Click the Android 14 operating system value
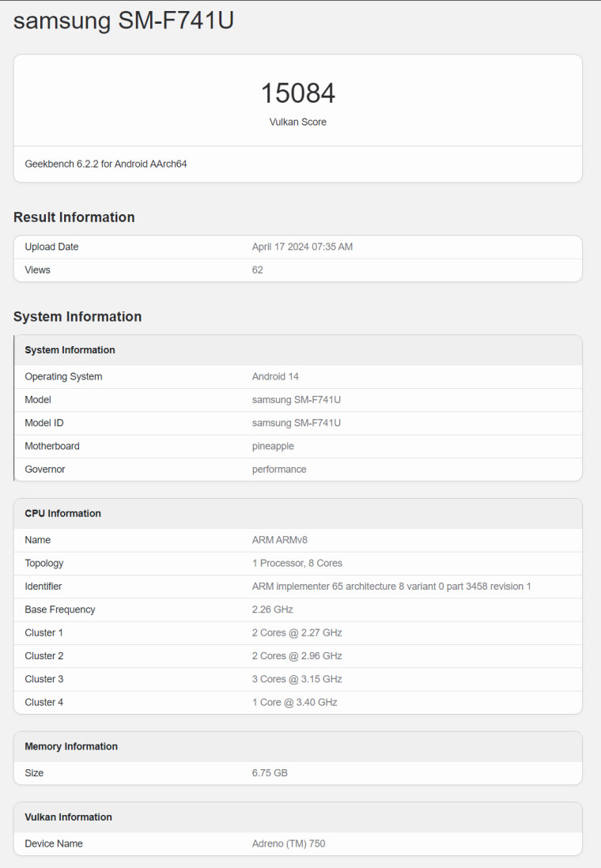Viewport: 601px width, 868px height. [275, 376]
